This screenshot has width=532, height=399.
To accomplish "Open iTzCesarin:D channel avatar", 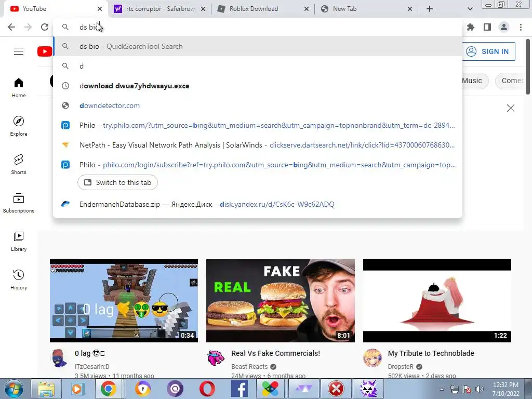I will tap(59, 358).
